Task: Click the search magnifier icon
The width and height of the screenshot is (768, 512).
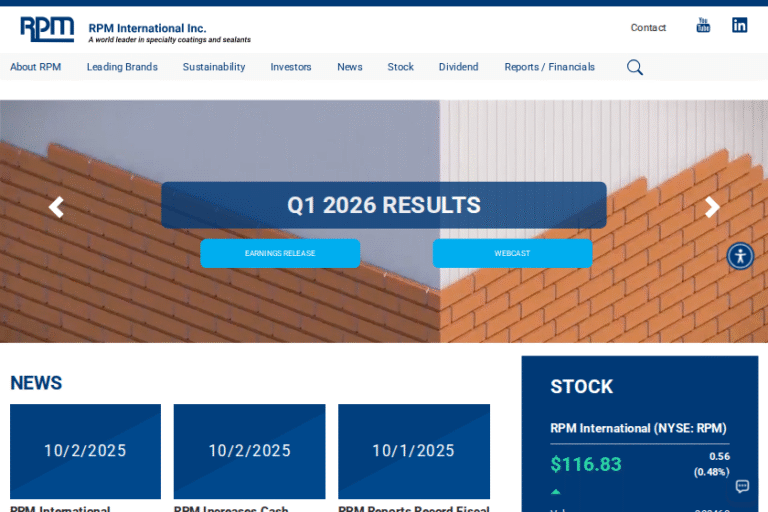Action: (x=634, y=67)
